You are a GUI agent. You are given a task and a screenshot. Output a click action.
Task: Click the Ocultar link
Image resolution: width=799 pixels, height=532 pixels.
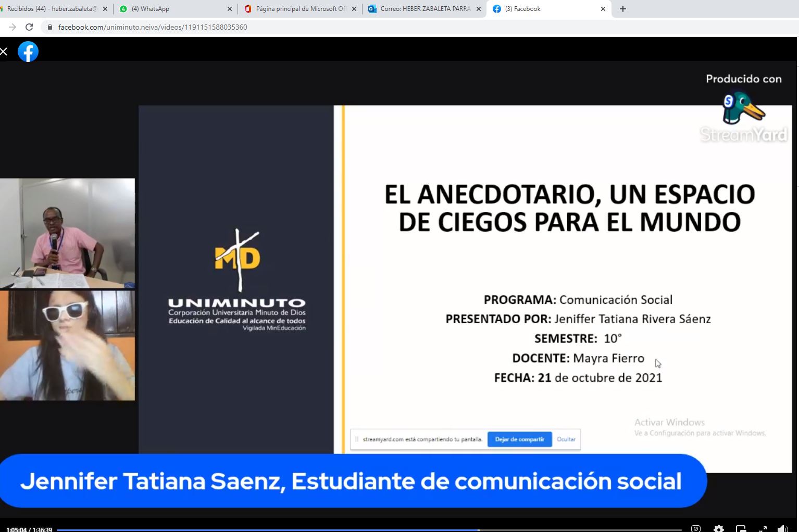pos(566,439)
